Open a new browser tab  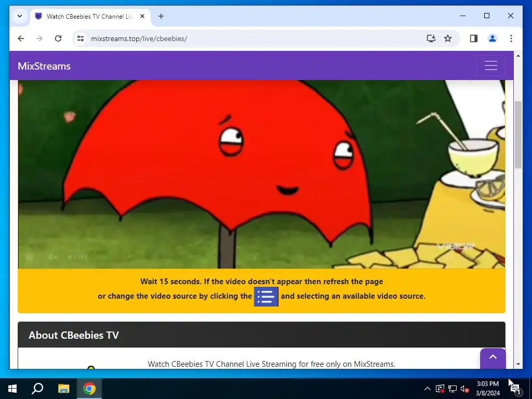pos(161,16)
